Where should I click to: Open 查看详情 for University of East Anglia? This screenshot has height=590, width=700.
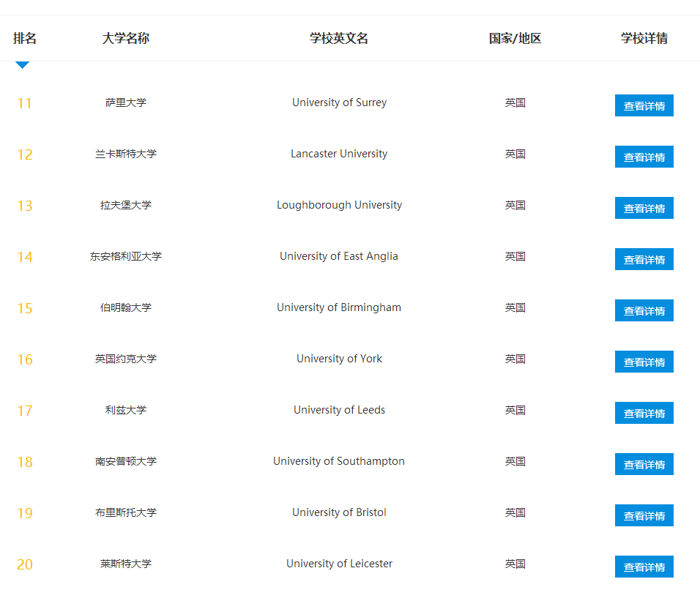[644, 259]
